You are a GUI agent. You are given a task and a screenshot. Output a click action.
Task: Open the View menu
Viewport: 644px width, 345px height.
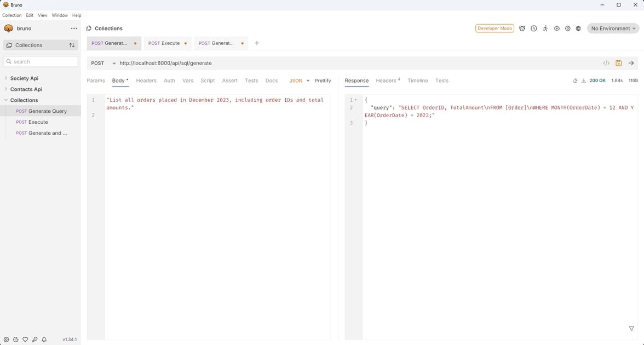43,15
